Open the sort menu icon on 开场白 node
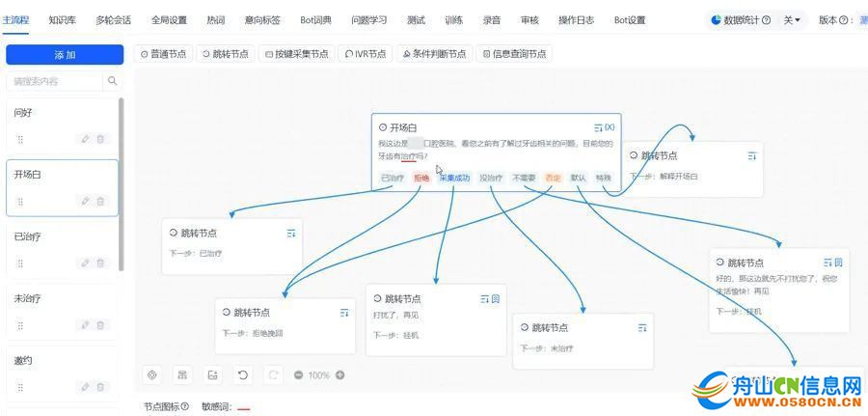 597,127
